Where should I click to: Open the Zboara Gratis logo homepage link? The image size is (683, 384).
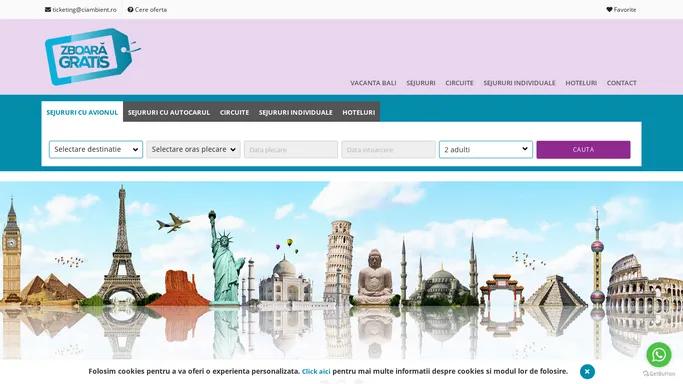click(x=93, y=57)
